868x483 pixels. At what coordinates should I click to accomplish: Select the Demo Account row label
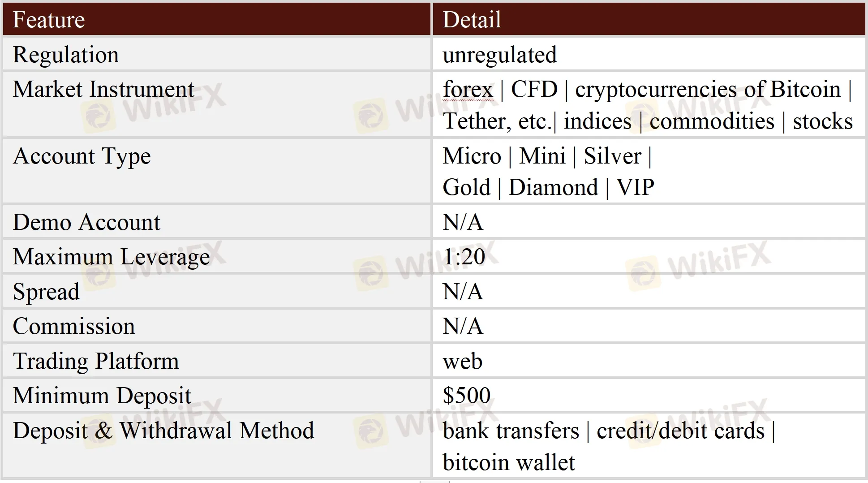coord(86,222)
